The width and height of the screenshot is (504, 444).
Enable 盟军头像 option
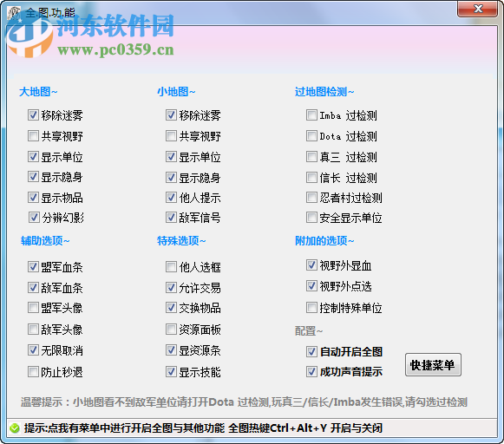[34, 308]
